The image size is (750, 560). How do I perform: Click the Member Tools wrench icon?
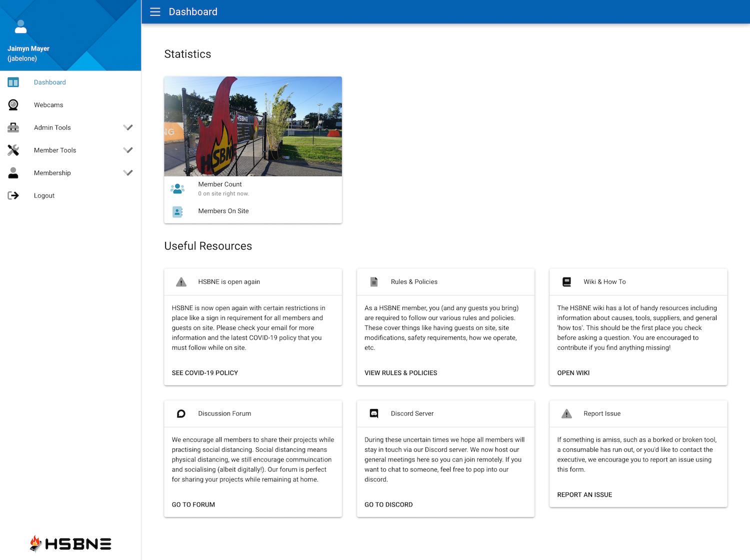click(13, 150)
